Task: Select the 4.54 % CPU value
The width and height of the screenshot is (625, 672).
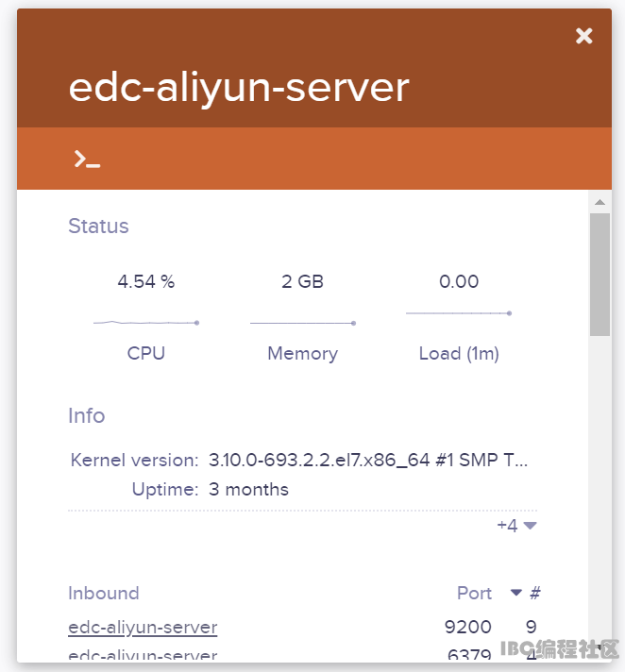Action: point(145,281)
